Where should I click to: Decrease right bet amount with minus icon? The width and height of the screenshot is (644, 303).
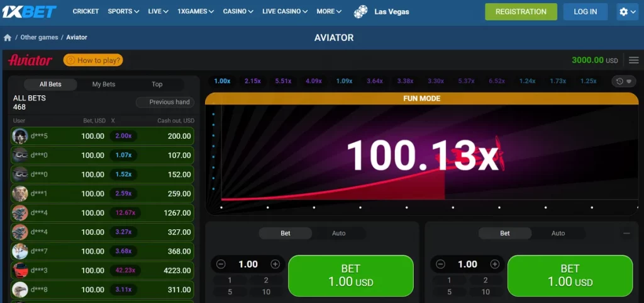pyautogui.click(x=440, y=265)
